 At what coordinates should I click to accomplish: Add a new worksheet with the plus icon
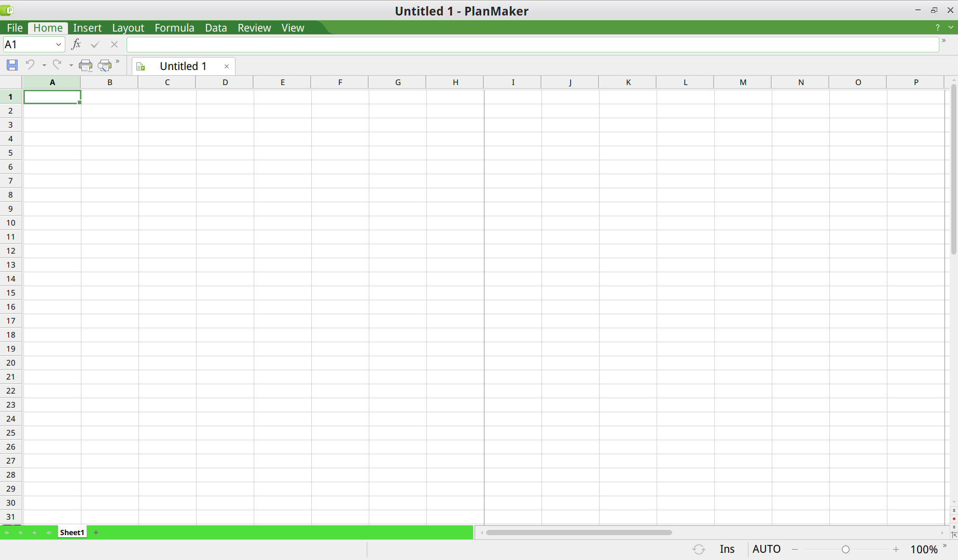[96, 533]
